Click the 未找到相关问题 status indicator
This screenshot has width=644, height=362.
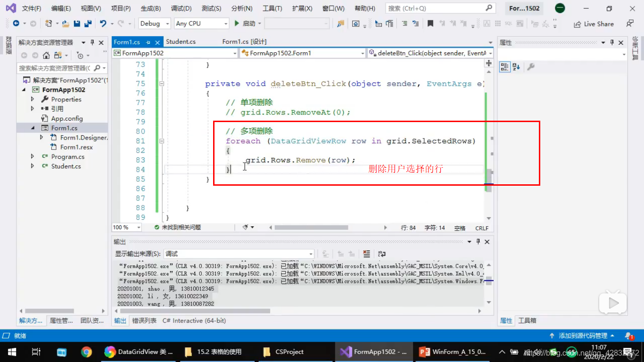pos(178,227)
